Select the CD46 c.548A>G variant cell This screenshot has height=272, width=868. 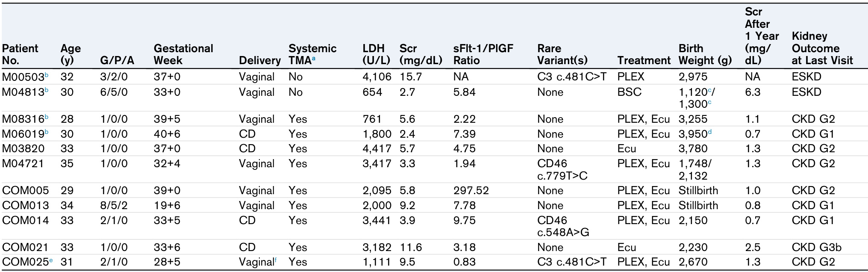563,227
